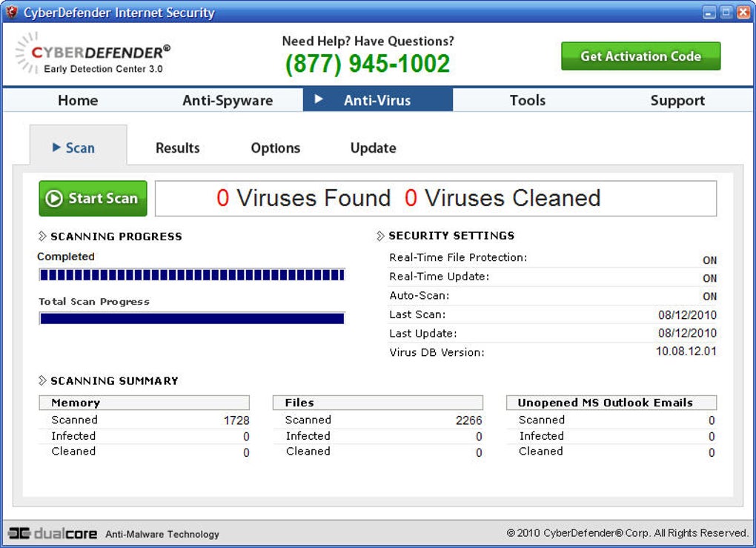Click the Total Scan Progress bar

(x=192, y=319)
